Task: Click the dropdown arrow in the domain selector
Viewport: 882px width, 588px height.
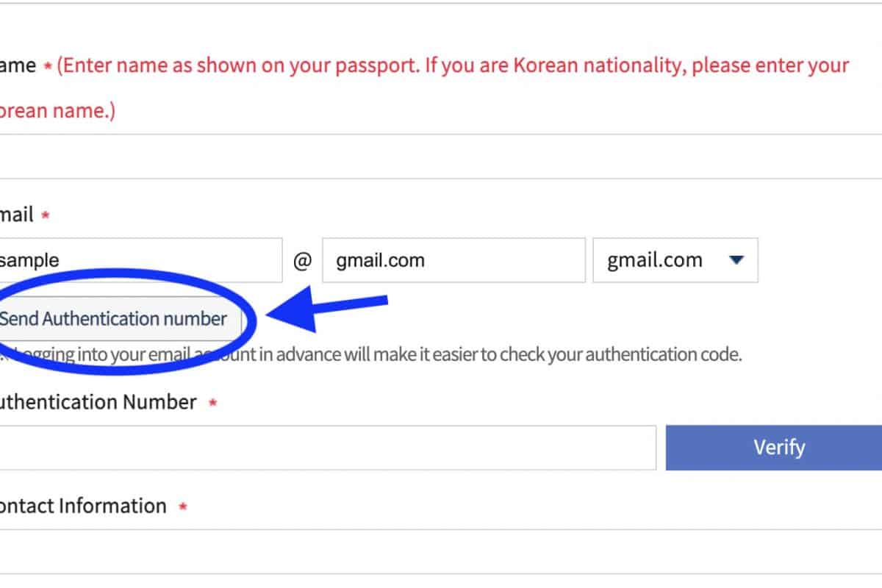Action: point(736,260)
